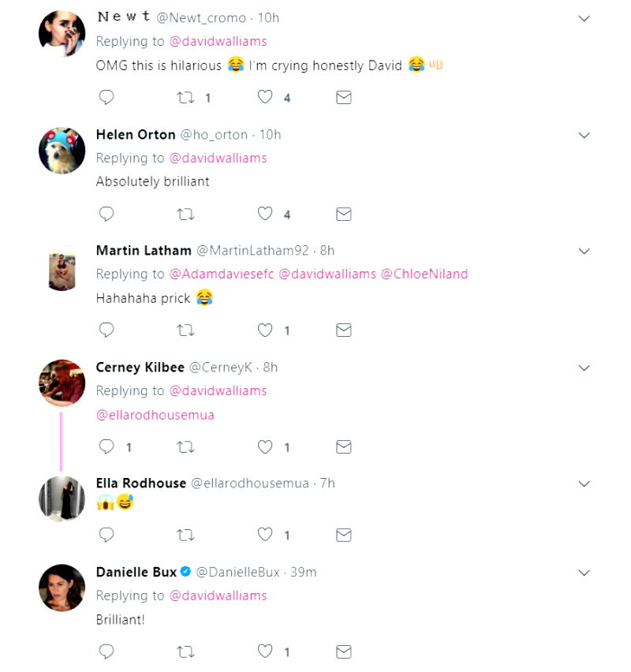Like Ella Rodhouse's emoji tweet
Image resolution: width=631 pixels, height=672 pixels.
(266, 535)
